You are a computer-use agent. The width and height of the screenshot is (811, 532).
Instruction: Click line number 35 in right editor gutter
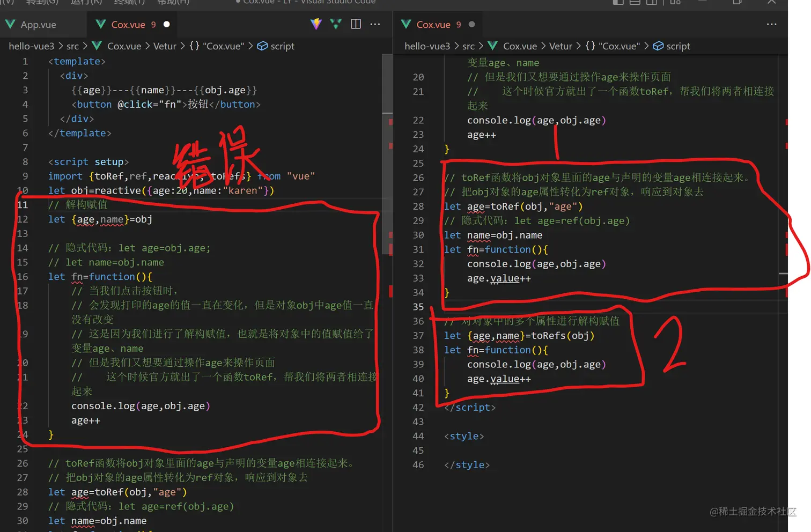[x=418, y=307]
